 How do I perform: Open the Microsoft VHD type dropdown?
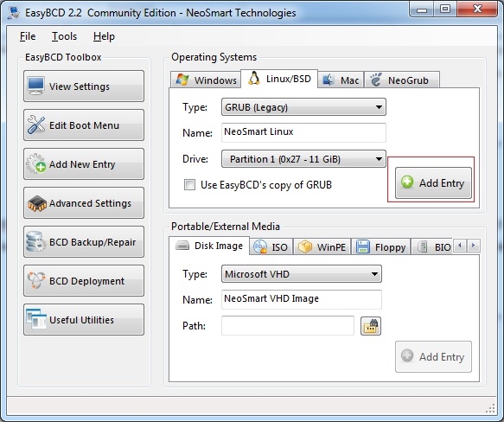click(302, 274)
